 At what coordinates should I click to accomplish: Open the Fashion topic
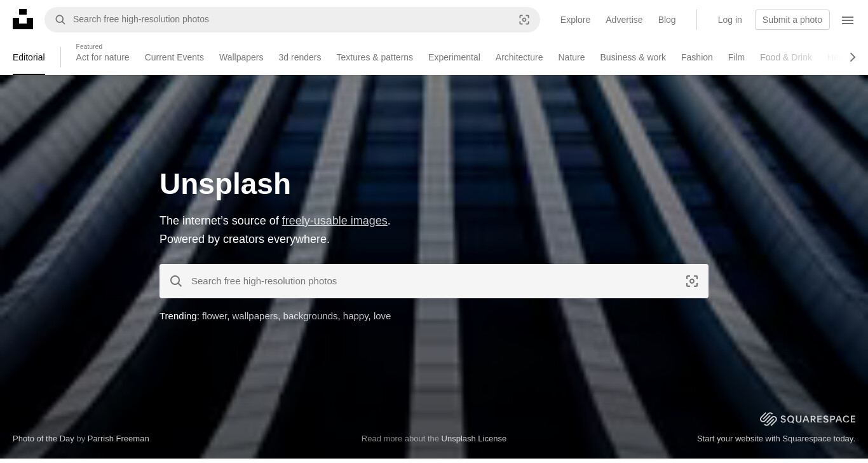point(696,57)
